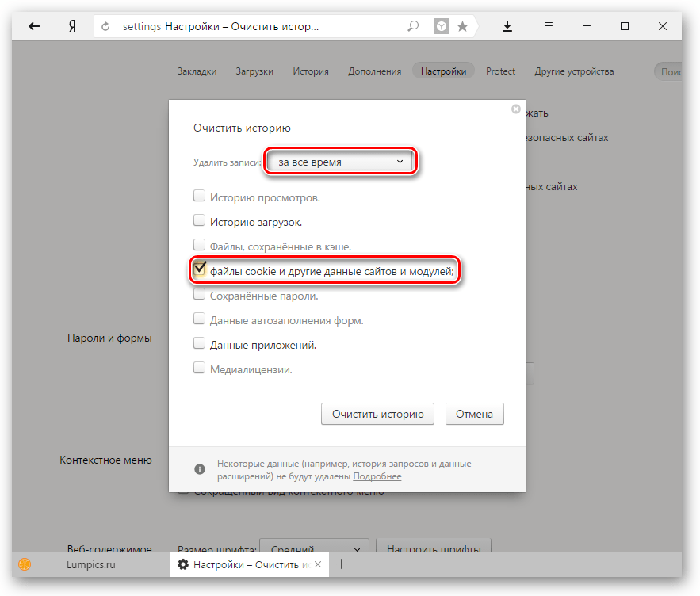Close the clear history dialog with X icon
The width and height of the screenshot is (700, 596).
tap(516, 109)
